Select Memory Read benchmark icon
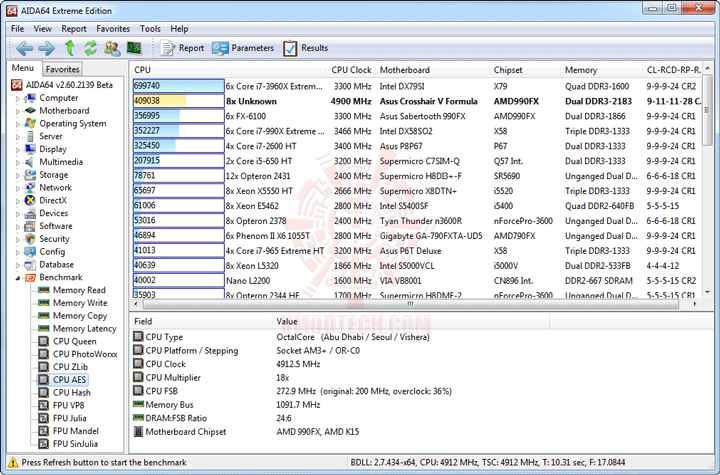The image size is (720, 475). point(44,290)
